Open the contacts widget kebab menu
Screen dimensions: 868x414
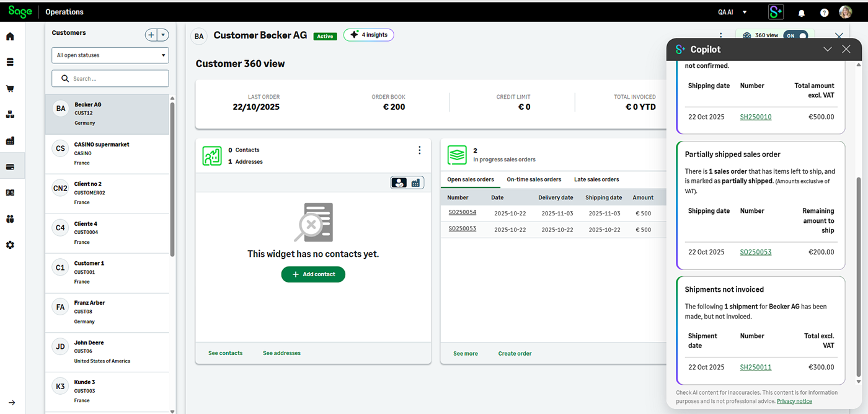pyautogui.click(x=419, y=150)
